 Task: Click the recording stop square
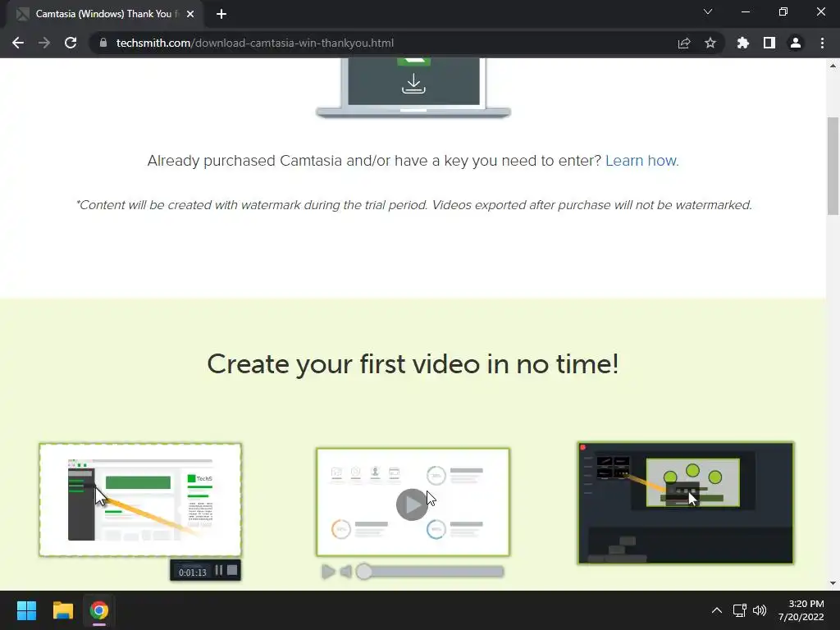(232, 570)
